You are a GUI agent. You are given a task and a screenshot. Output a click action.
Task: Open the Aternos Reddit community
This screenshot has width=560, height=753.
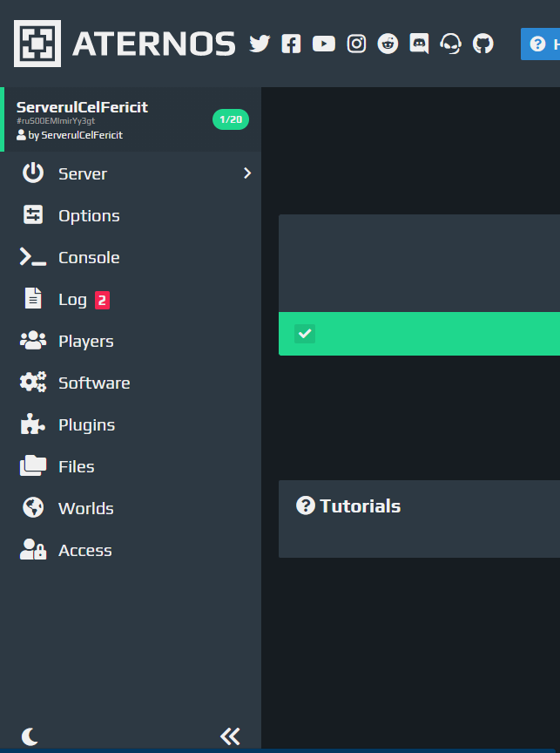(x=388, y=44)
